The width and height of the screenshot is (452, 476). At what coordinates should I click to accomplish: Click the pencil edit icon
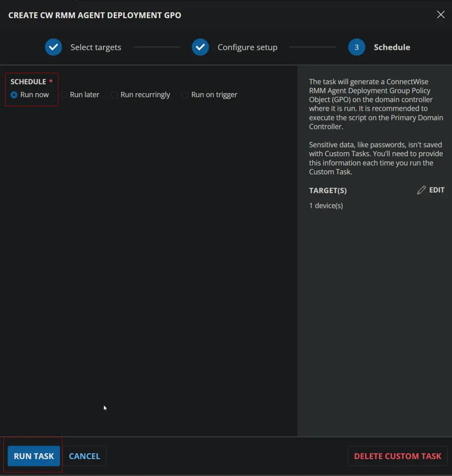pyautogui.click(x=422, y=190)
